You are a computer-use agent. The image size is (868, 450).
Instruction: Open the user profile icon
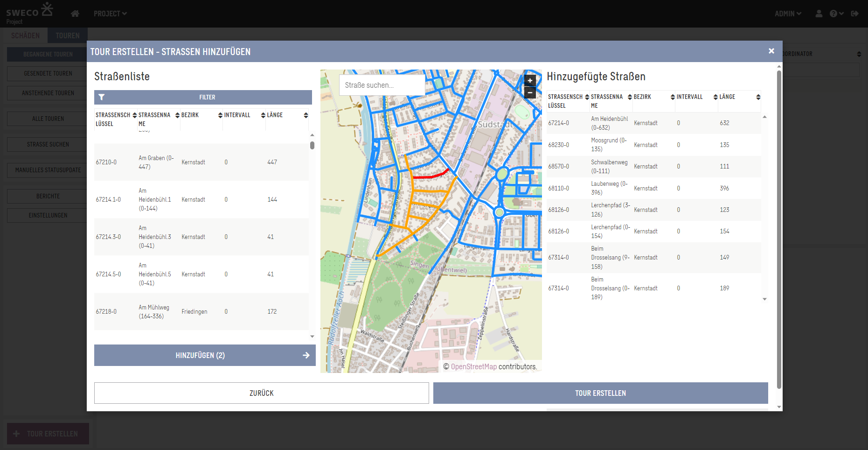[x=819, y=14]
